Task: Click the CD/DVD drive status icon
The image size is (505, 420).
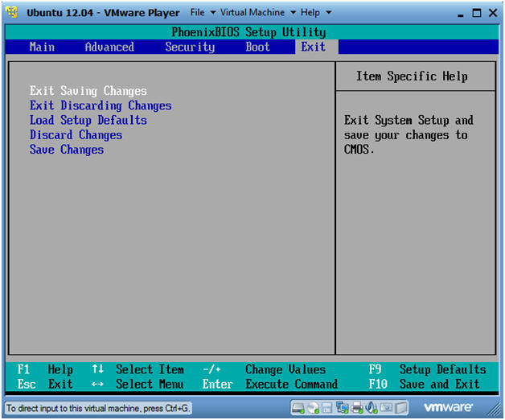Action: (x=313, y=408)
